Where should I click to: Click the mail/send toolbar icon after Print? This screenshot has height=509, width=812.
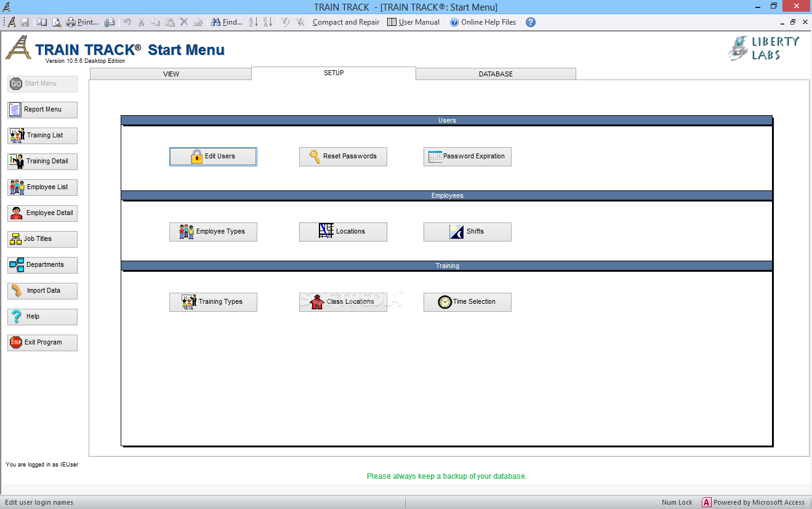[110, 22]
